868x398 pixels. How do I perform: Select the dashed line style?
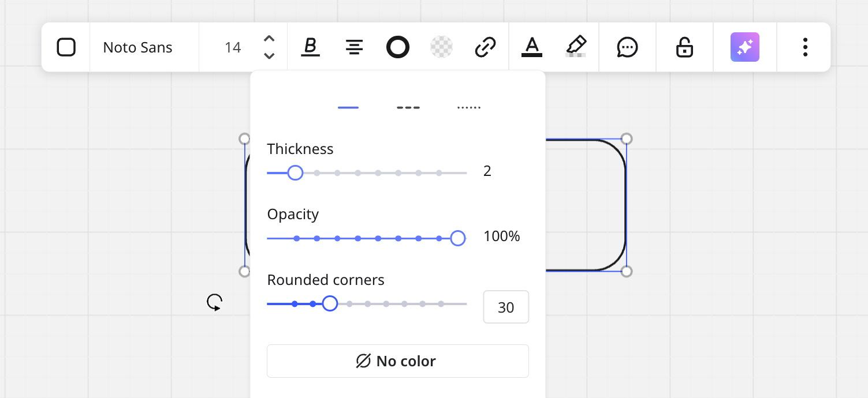click(408, 107)
